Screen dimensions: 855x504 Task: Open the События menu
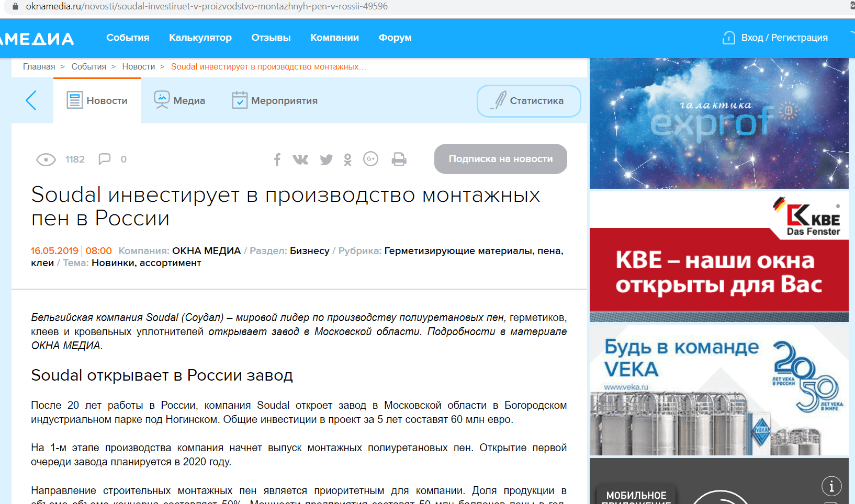pyautogui.click(x=128, y=38)
